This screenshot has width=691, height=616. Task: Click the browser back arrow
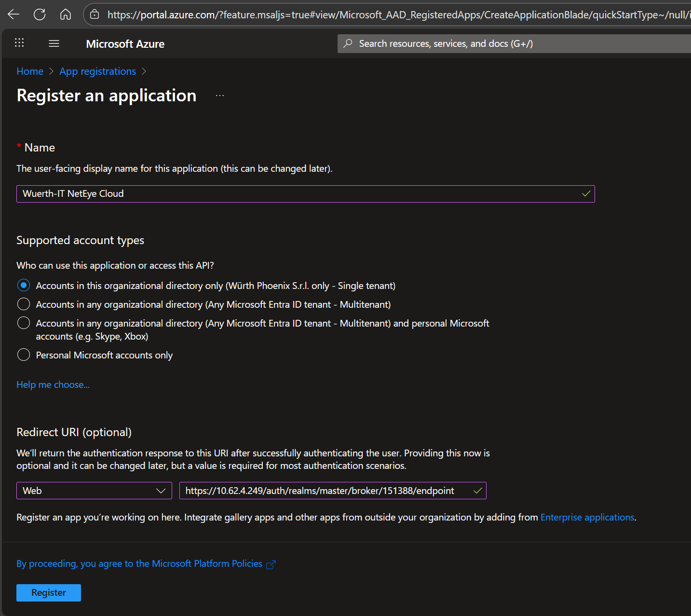tap(14, 14)
